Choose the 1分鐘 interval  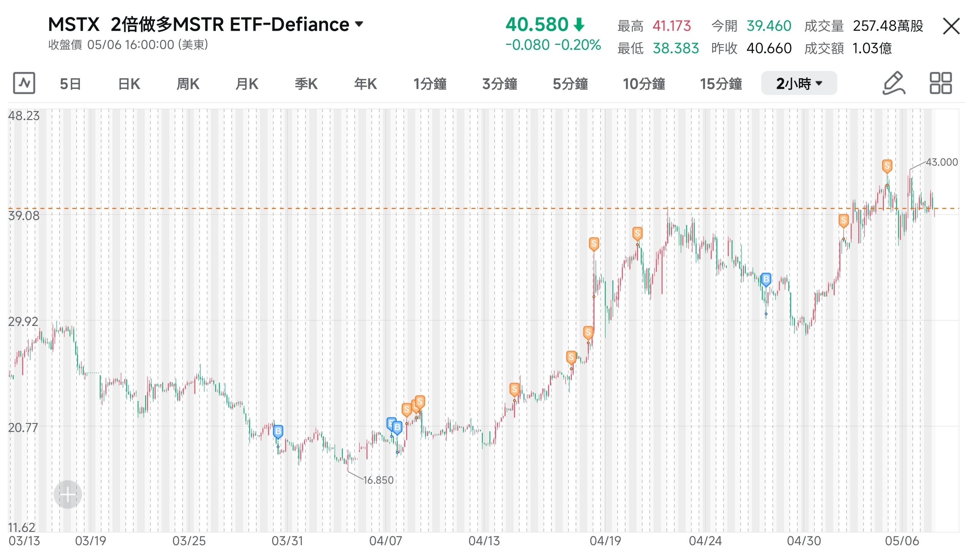pos(430,84)
